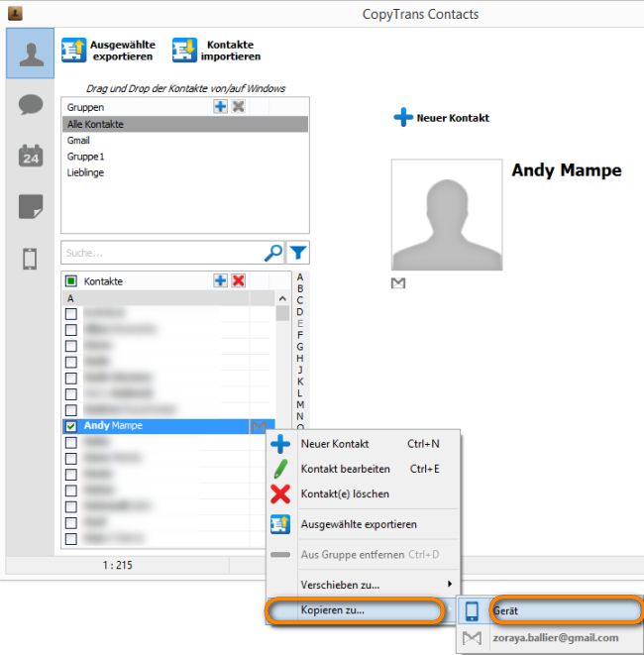Delete contacts with the red X in the Kontakte header
The width and height of the screenshot is (644, 655).
tap(239, 280)
